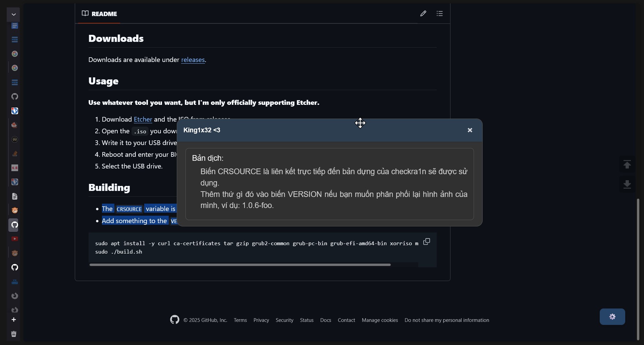Click Manage cookies in the footer
The height and width of the screenshot is (345, 644).
point(380,320)
